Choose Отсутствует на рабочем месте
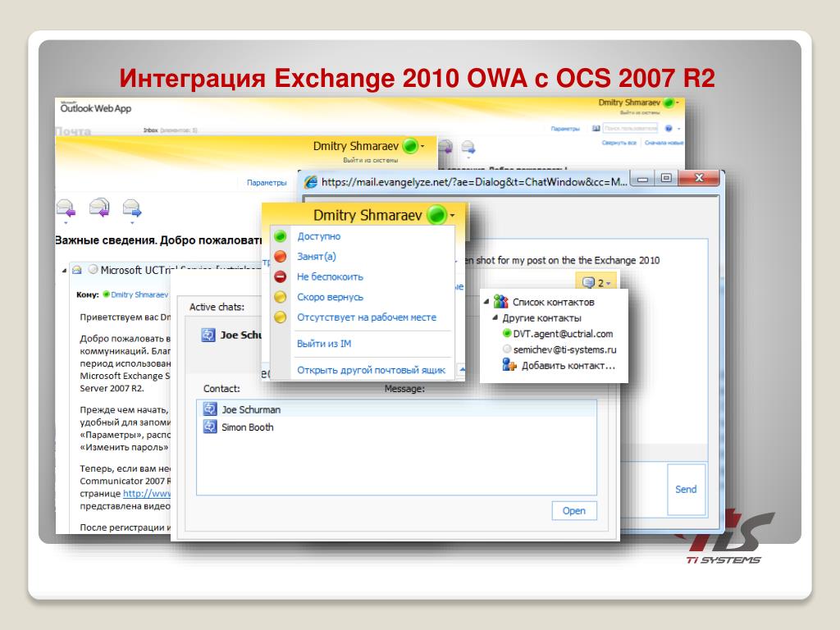 (367, 317)
